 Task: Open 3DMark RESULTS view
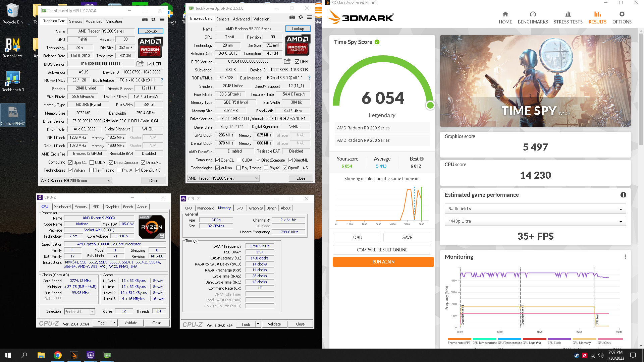point(597,18)
